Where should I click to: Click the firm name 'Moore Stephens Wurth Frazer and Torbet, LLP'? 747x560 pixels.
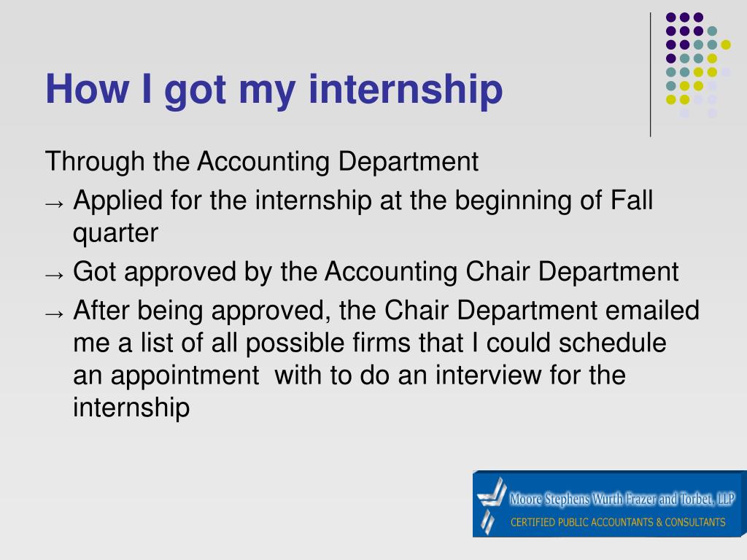coord(622,499)
